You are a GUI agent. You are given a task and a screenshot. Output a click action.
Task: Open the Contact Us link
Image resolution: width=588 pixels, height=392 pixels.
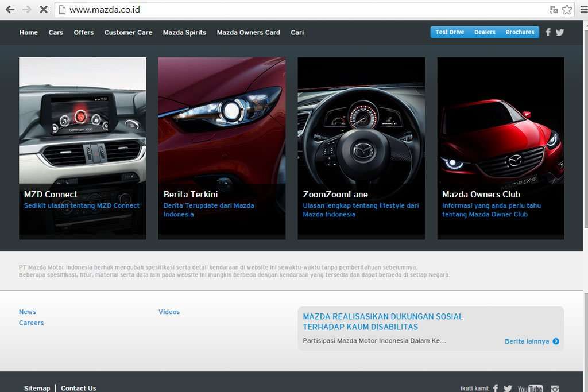click(x=79, y=388)
